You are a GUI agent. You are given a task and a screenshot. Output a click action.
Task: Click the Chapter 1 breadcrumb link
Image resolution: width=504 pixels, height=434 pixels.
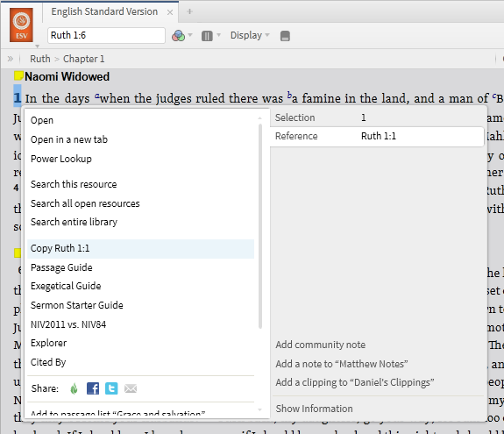click(x=83, y=59)
